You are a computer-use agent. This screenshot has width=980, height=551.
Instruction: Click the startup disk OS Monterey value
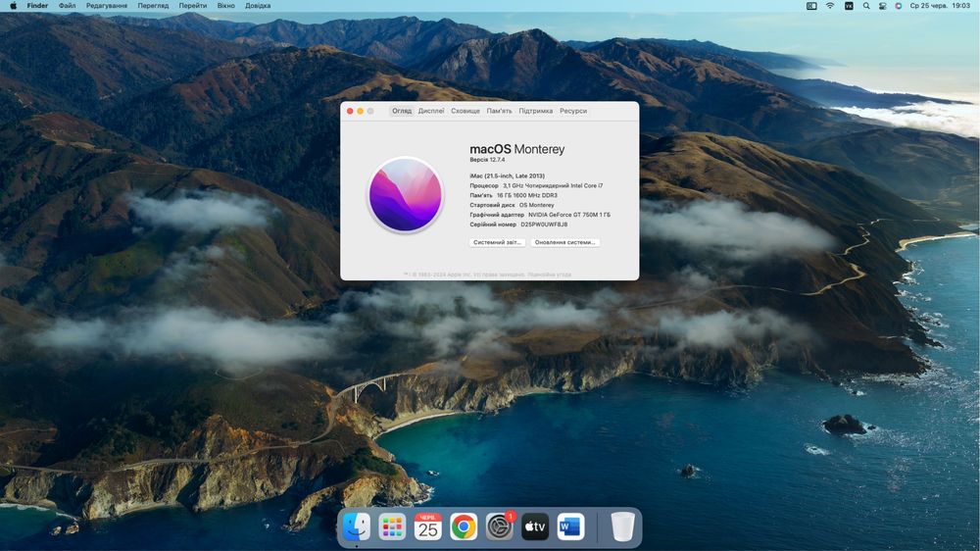tap(536, 205)
